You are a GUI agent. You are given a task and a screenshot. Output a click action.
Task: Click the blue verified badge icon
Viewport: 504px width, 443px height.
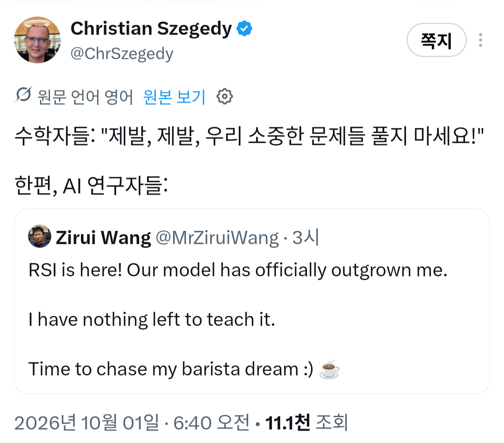(245, 28)
